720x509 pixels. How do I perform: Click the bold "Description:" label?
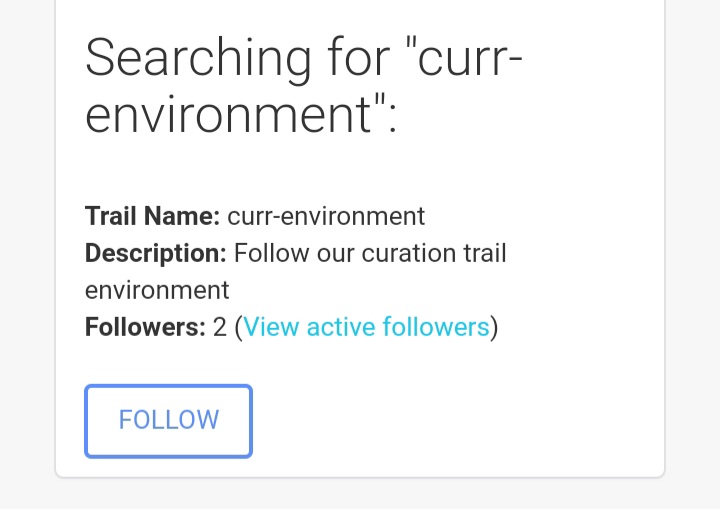[x=155, y=253]
